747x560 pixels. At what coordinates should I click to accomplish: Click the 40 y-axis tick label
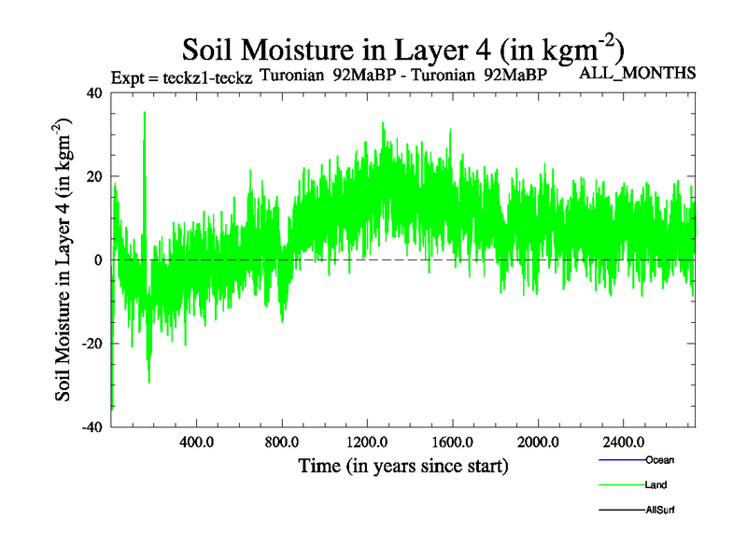[x=93, y=92]
